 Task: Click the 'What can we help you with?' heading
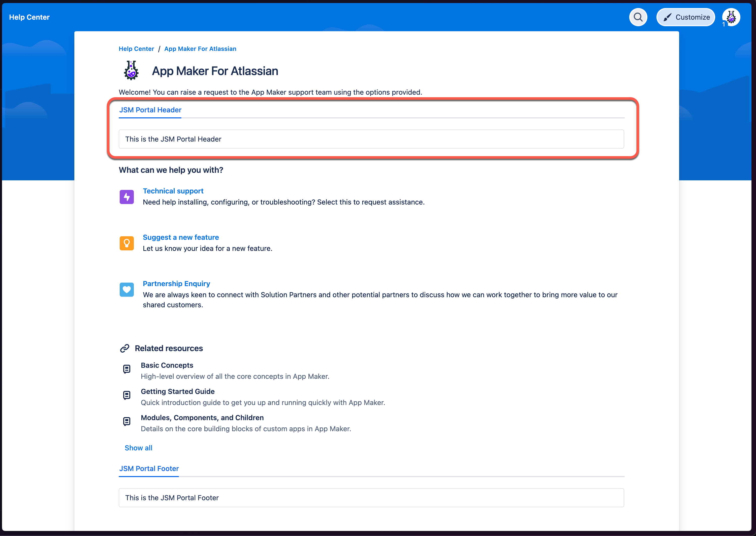171,170
